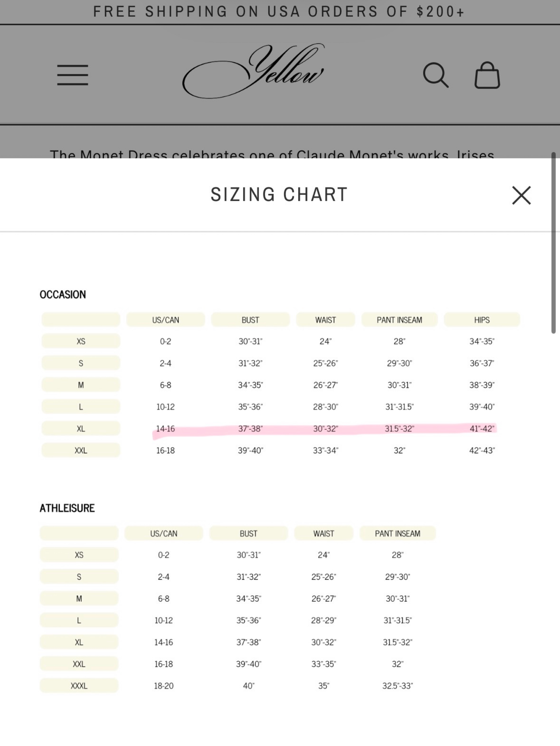Click the OCCASION section heading
560x746 pixels.
tap(63, 294)
